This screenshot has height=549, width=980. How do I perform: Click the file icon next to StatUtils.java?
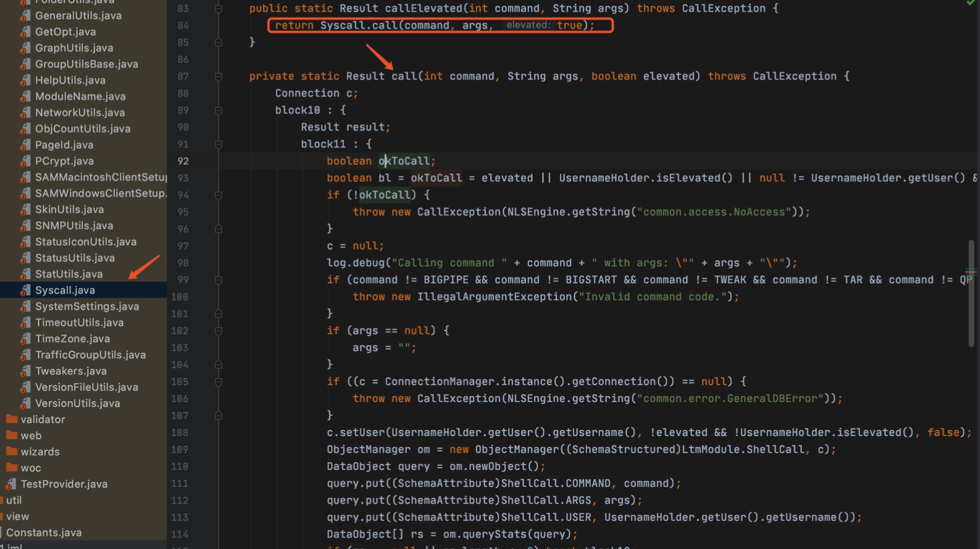(25, 274)
